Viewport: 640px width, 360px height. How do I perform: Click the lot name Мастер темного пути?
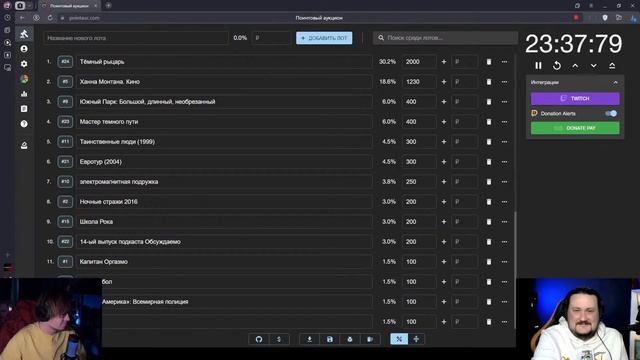[x=109, y=122]
